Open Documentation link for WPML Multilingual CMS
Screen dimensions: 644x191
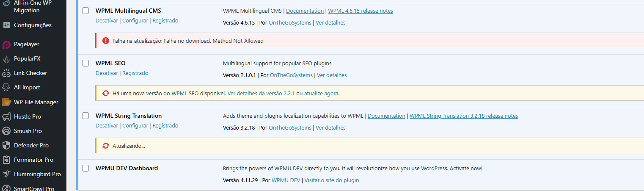pos(305,11)
